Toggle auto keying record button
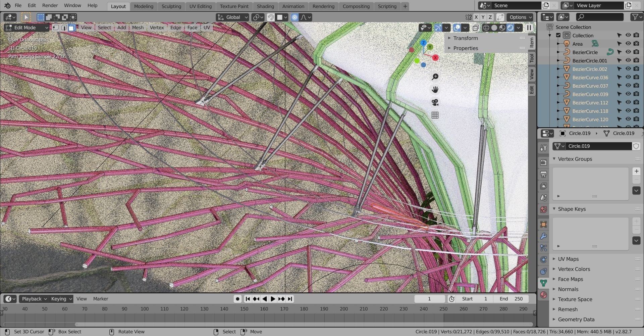Viewport: 644px width, 336px height. click(x=237, y=299)
